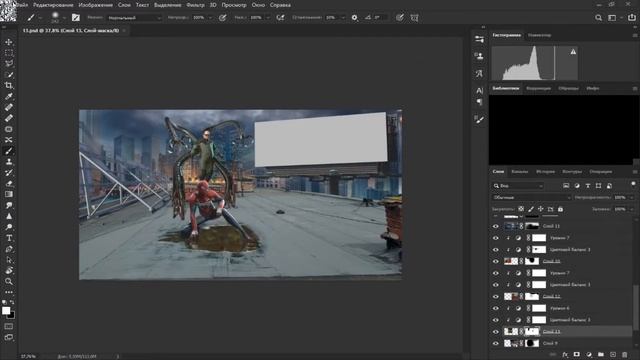This screenshot has height=360, width=640.
Task: Add a layer mask from Layers footer
Action: coord(576,355)
